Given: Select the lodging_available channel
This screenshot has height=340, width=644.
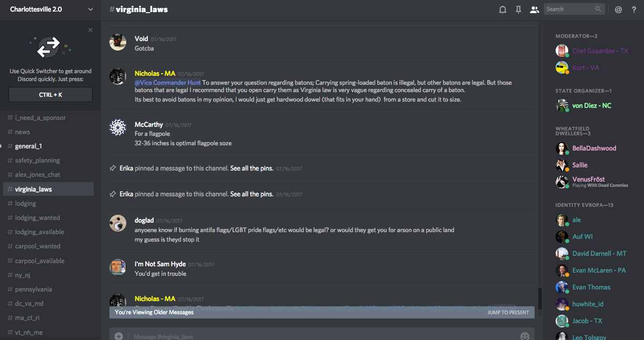Looking at the screenshot, I should click(39, 232).
